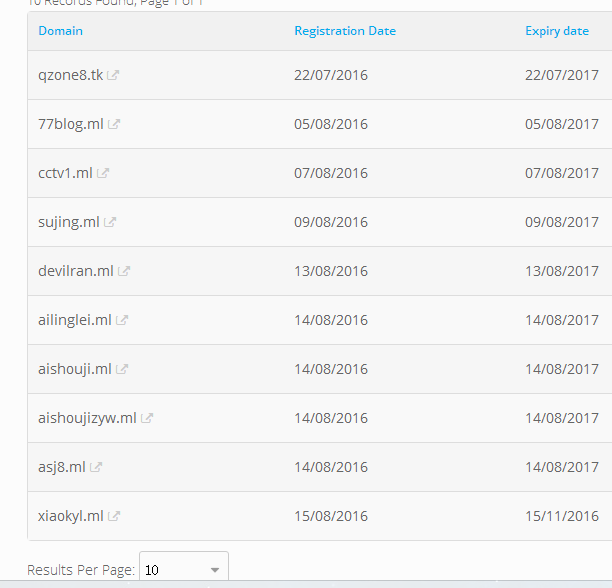Open external link icon next to devilran.ml
The image size is (612, 588).
click(x=124, y=271)
